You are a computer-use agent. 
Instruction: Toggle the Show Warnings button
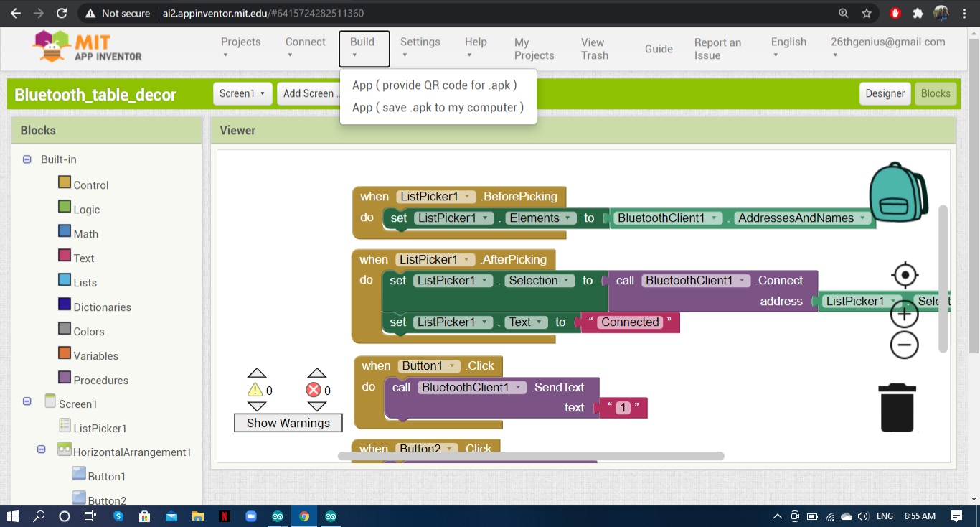(288, 423)
